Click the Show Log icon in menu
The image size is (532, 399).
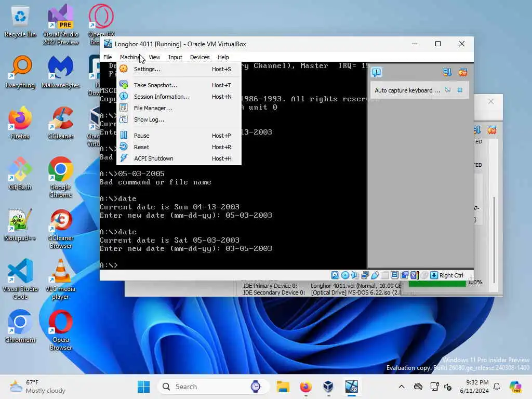tap(124, 119)
